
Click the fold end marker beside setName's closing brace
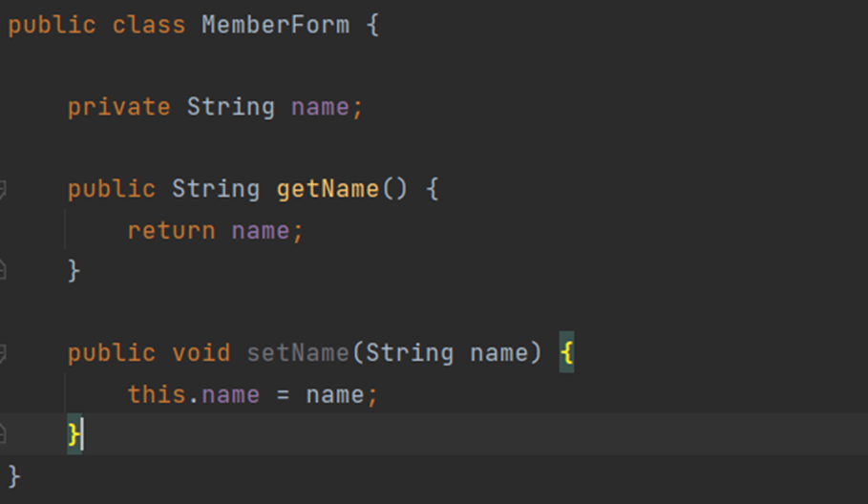click(x=2, y=433)
